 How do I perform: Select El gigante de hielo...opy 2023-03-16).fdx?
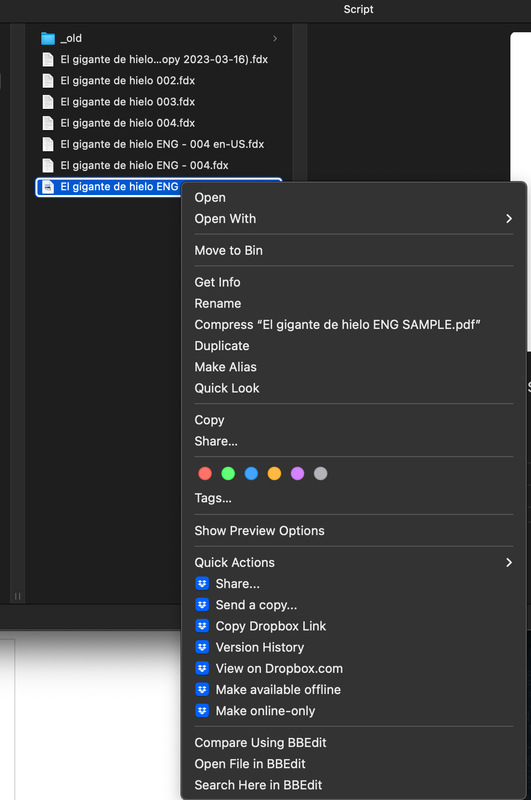(164, 60)
